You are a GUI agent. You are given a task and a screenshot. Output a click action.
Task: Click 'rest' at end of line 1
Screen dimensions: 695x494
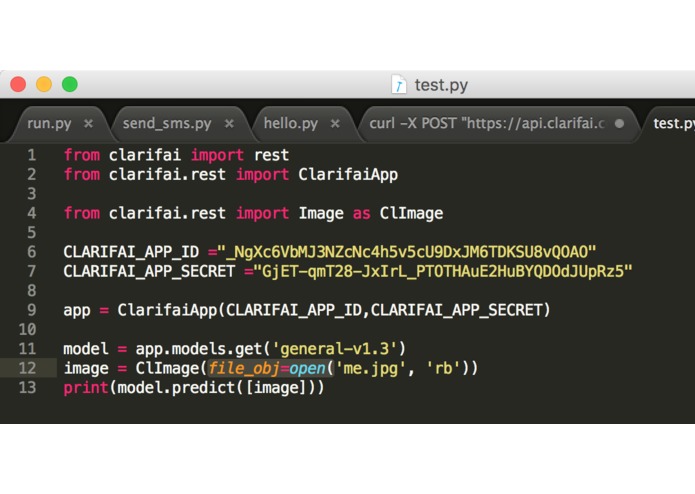[x=271, y=155]
